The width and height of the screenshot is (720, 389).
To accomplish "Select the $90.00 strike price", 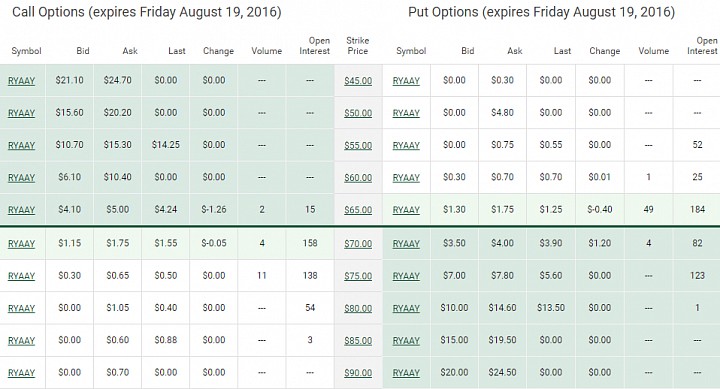I will [358, 373].
